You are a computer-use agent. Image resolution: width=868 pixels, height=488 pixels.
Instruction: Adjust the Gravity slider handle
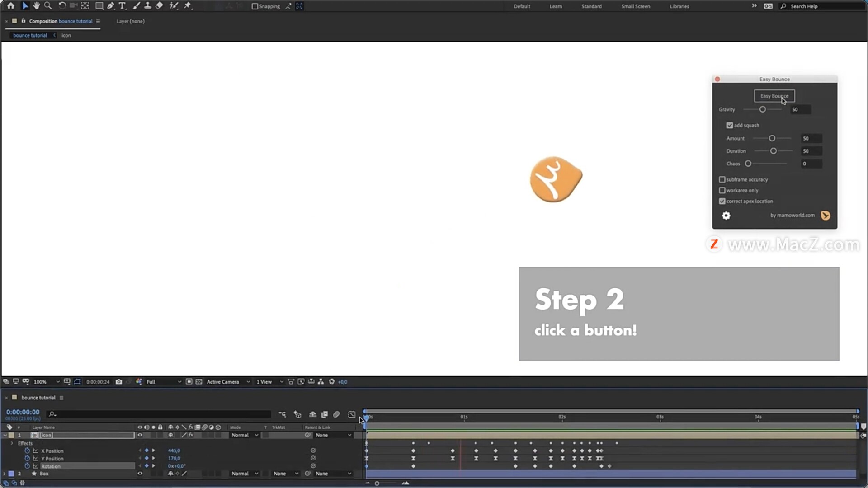(763, 109)
